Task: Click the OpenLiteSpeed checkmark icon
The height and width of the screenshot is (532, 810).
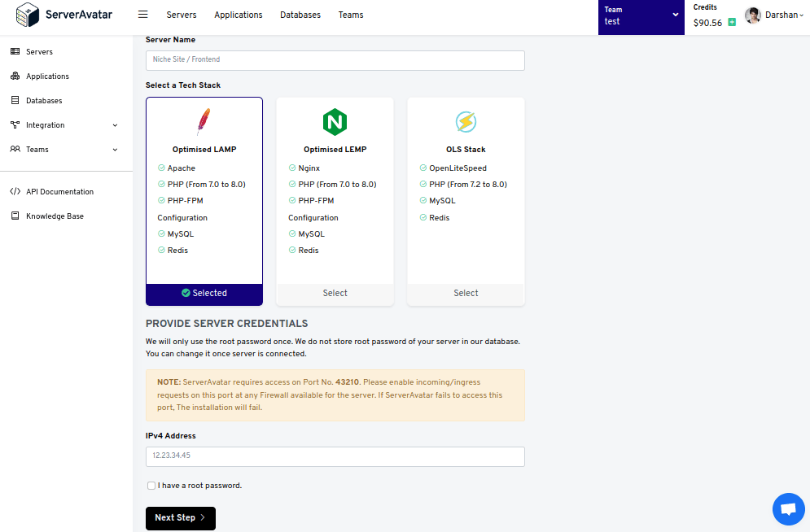Action: [423, 168]
